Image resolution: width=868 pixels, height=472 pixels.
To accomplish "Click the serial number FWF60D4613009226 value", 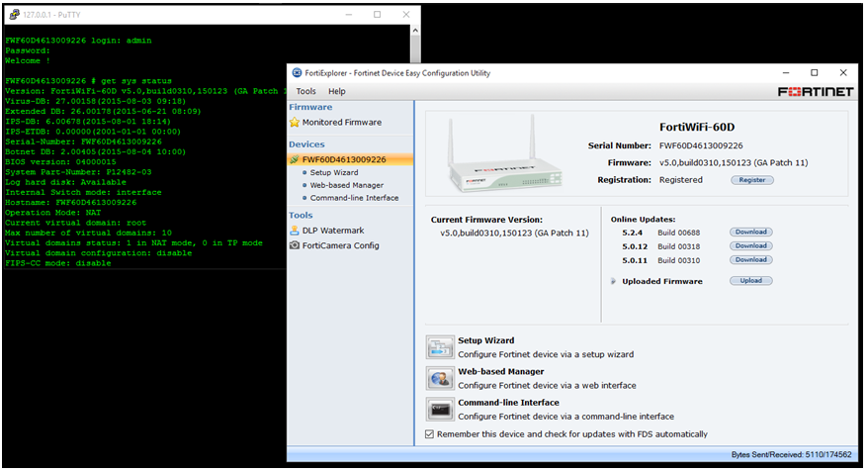I will click(701, 145).
